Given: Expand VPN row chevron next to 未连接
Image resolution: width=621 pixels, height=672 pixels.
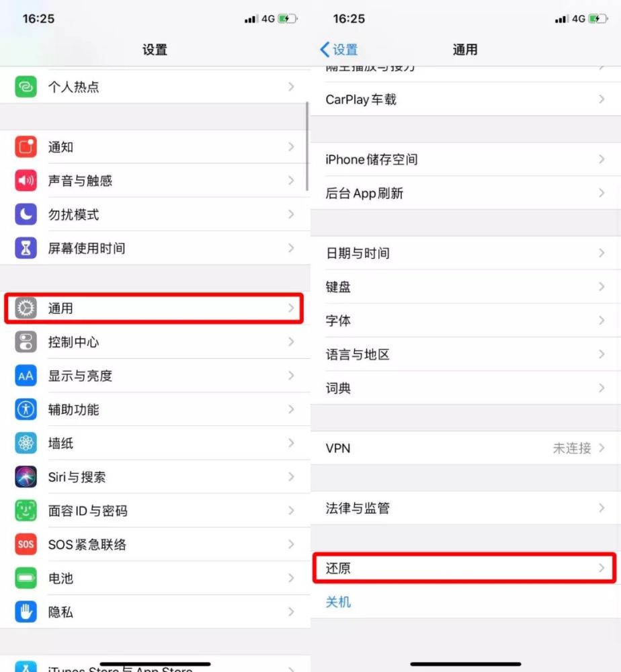Looking at the screenshot, I should click(602, 448).
